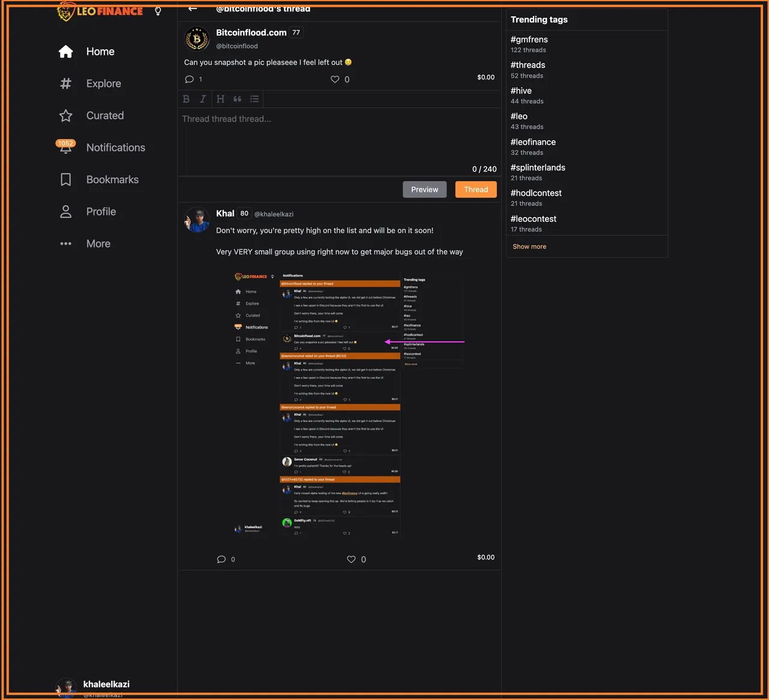
Task: Click the reply bubble on Khal's post
Action: point(221,559)
